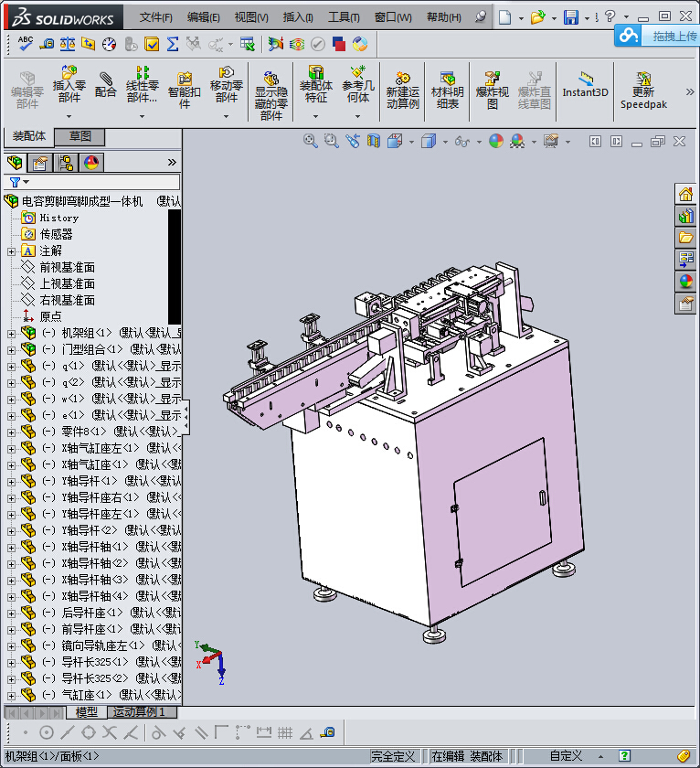This screenshot has height=768, width=700.
Task: Open the 视图(V) menu
Action: [x=251, y=17]
